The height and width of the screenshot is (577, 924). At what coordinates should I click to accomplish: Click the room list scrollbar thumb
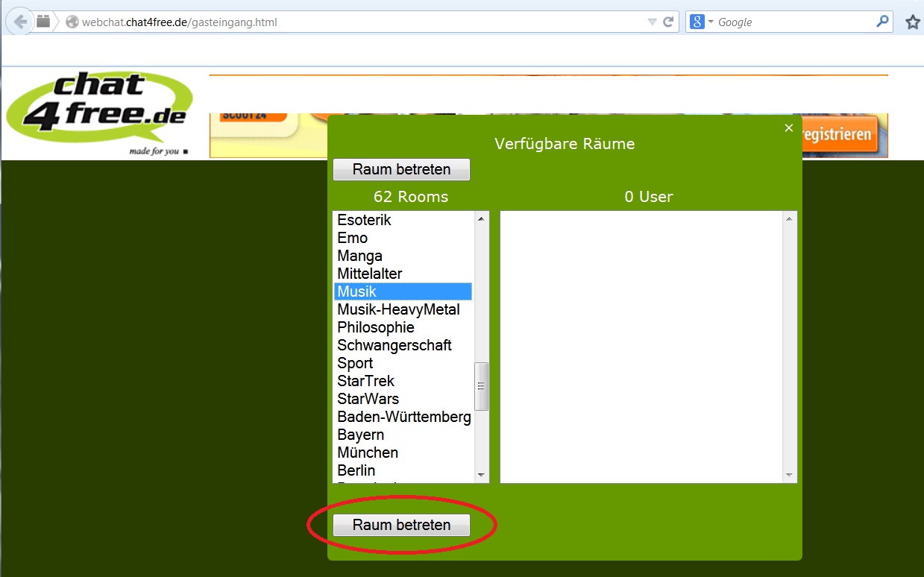pyautogui.click(x=481, y=385)
